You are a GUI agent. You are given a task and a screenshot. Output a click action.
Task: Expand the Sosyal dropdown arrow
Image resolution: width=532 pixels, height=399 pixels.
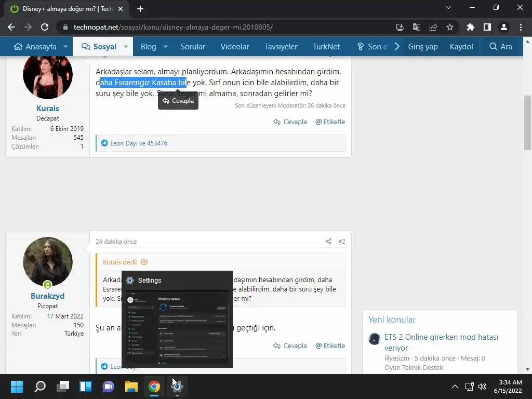pos(126,46)
